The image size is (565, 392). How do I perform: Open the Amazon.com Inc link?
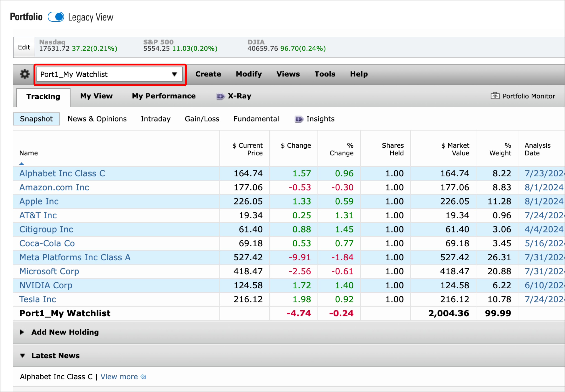[x=54, y=187]
